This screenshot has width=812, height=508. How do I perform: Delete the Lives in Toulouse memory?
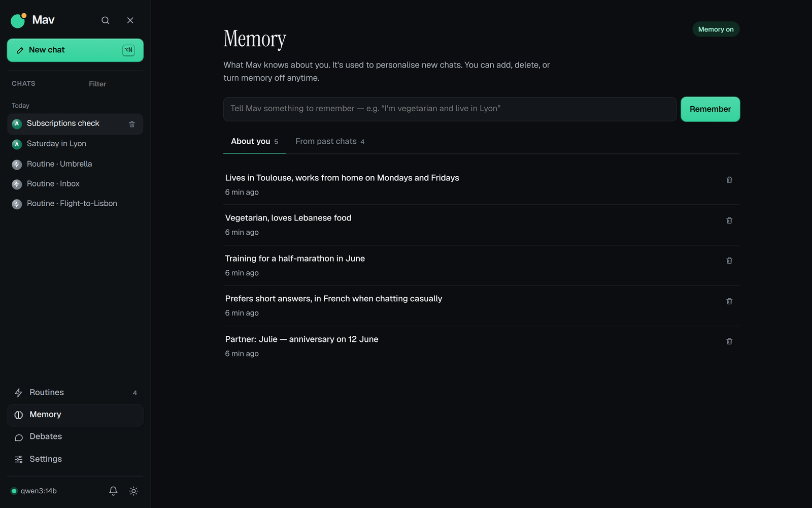729,180
